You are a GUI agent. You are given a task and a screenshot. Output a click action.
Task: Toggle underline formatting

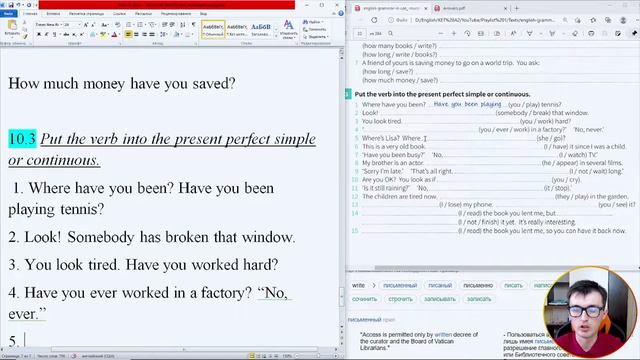tap(54, 35)
